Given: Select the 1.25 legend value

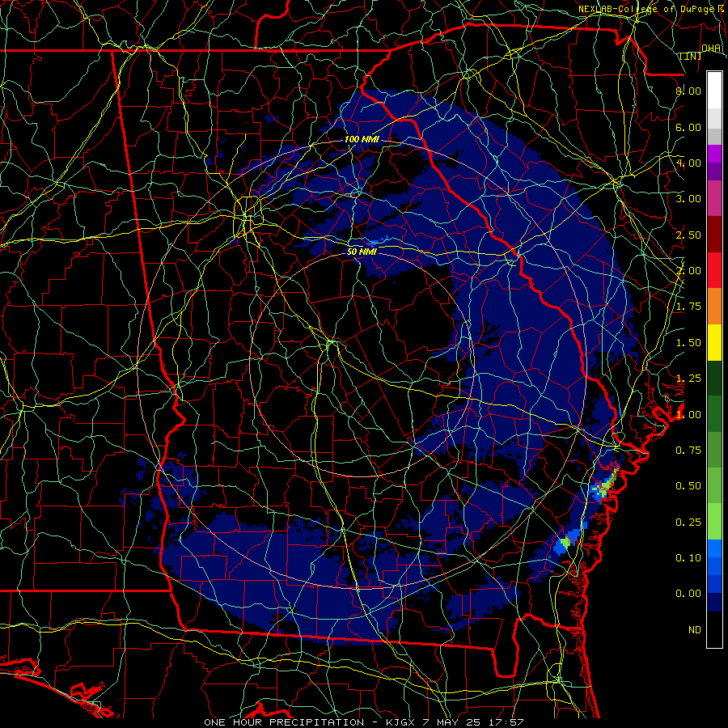Looking at the screenshot, I should click(688, 379).
